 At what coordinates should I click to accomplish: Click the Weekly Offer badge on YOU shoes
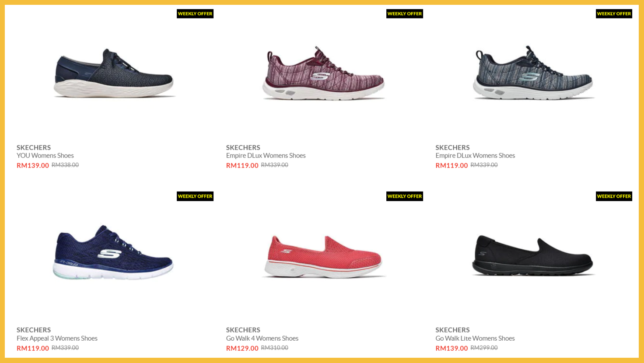(x=195, y=14)
